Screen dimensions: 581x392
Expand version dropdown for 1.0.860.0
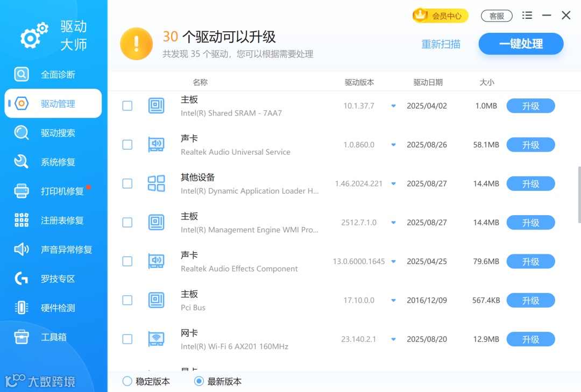tap(393, 145)
